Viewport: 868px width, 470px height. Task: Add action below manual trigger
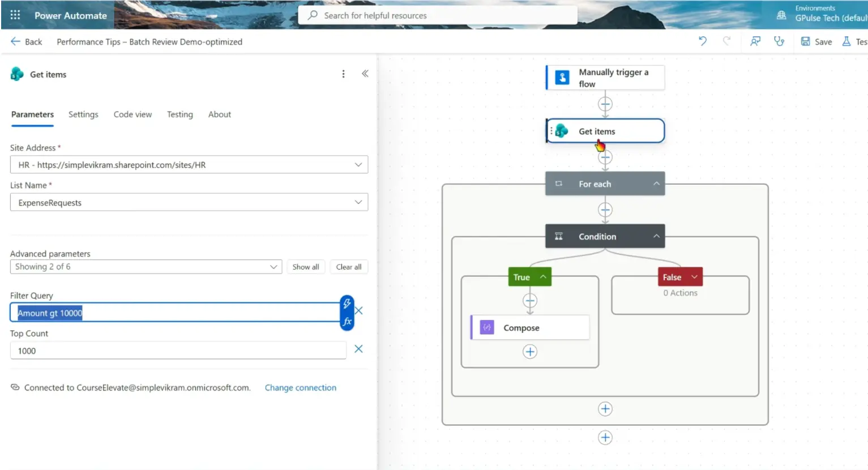point(605,104)
